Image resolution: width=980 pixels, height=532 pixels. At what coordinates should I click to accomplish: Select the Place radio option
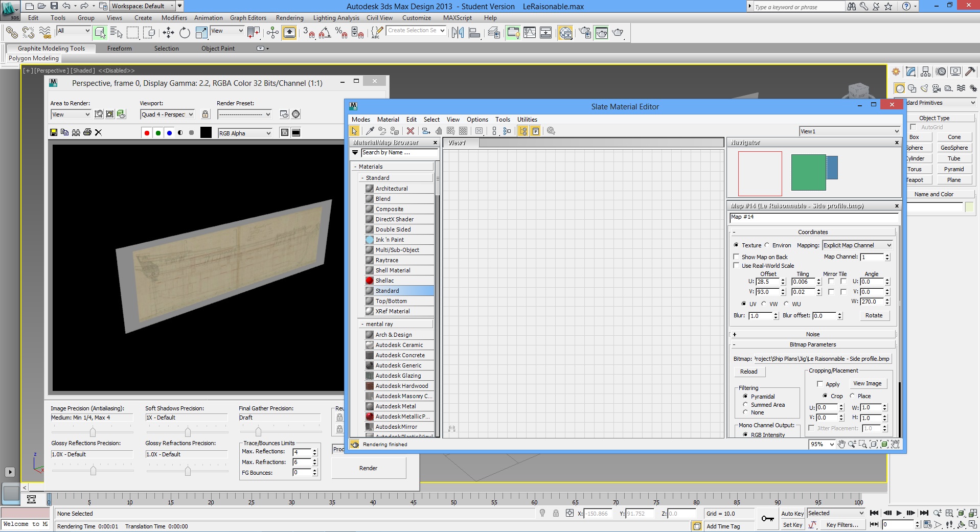pos(852,396)
